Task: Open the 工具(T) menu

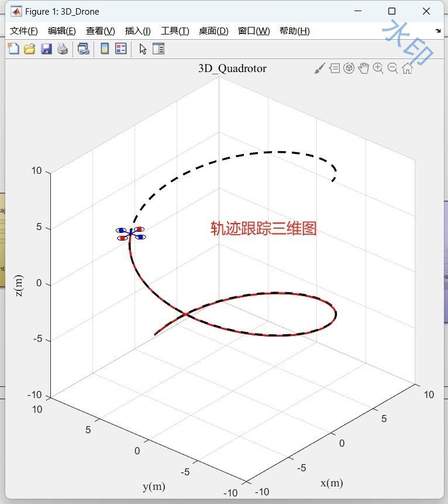Action: pyautogui.click(x=175, y=31)
